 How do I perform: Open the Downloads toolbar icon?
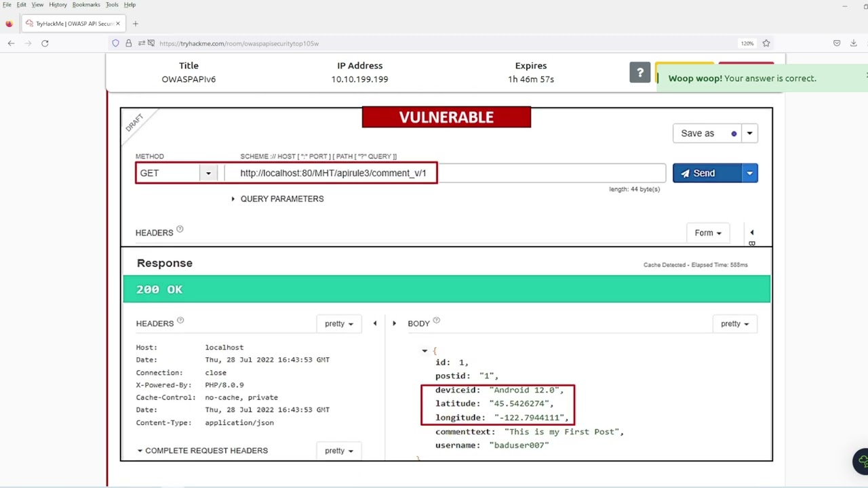coord(854,43)
